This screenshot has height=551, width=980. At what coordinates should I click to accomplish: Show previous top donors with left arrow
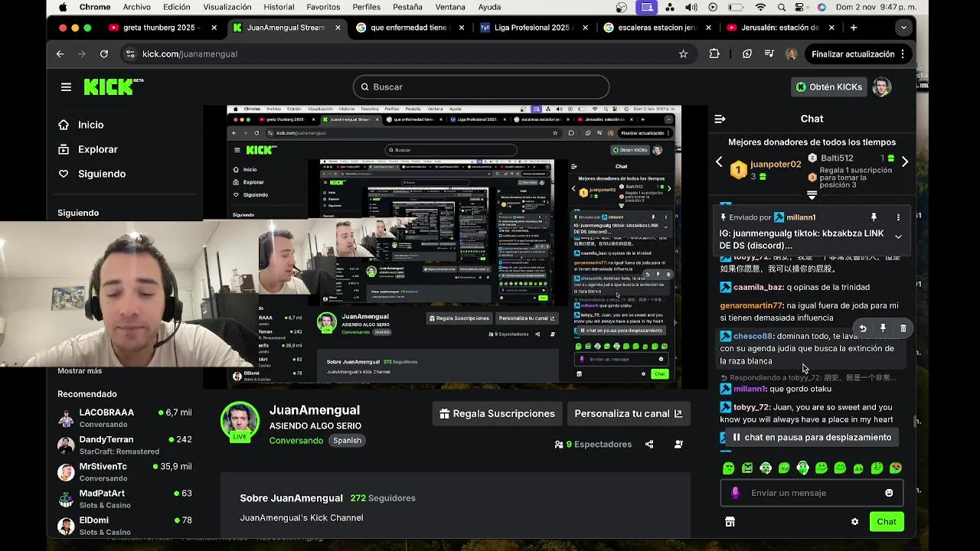pos(719,161)
